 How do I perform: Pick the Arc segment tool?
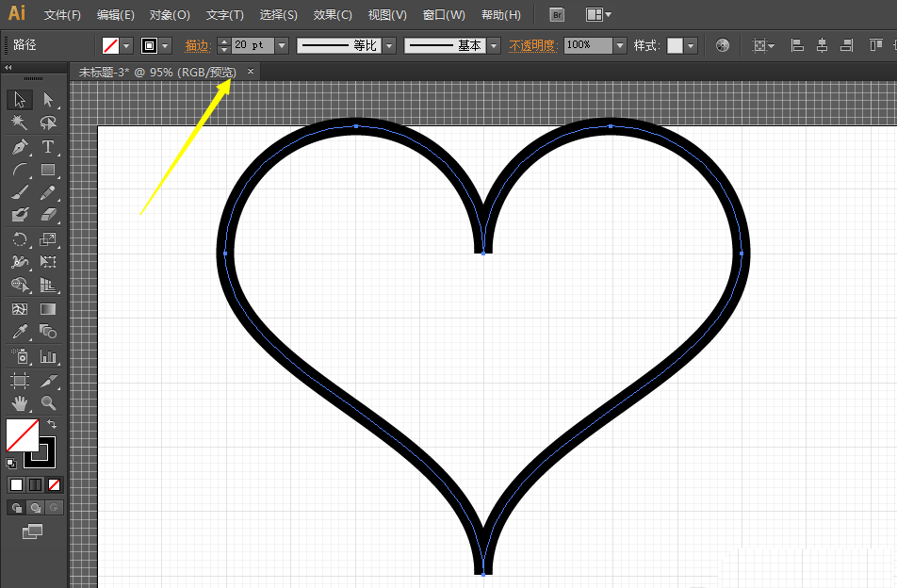tap(20, 170)
